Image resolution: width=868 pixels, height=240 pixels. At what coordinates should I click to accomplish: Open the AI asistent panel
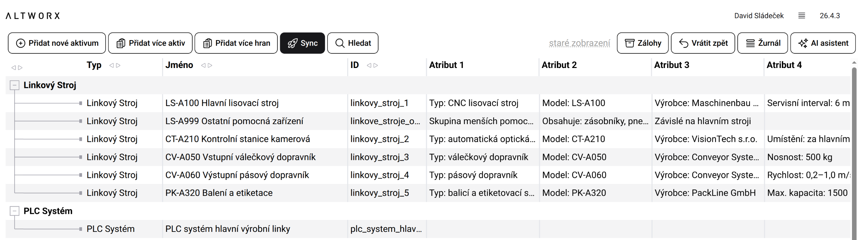(822, 43)
